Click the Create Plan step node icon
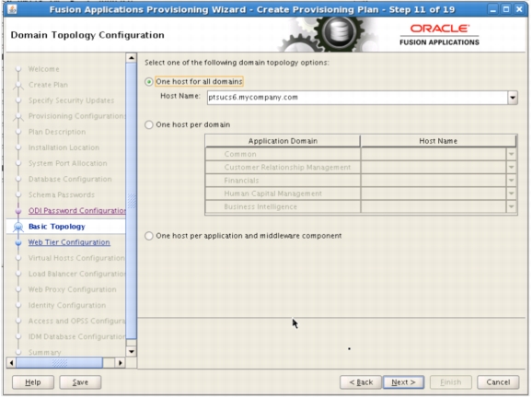The image size is (532, 399). (18, 85)
